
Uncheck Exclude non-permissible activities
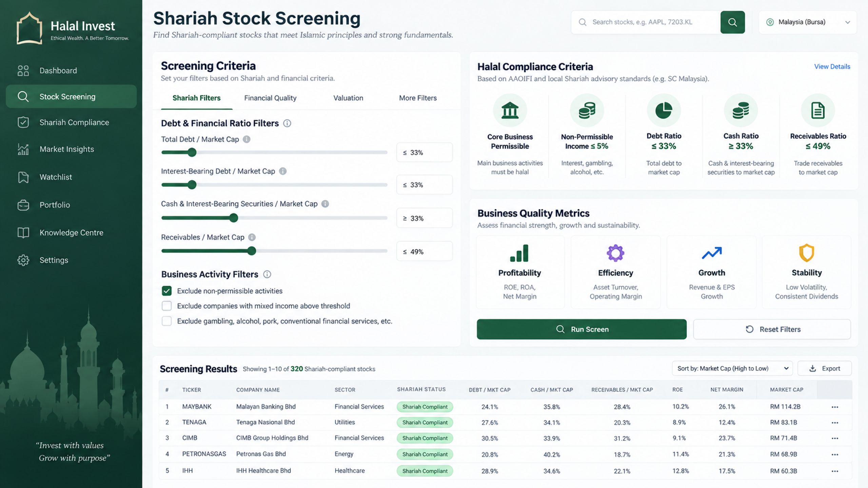pyautogui.click(x=166, y=291)
